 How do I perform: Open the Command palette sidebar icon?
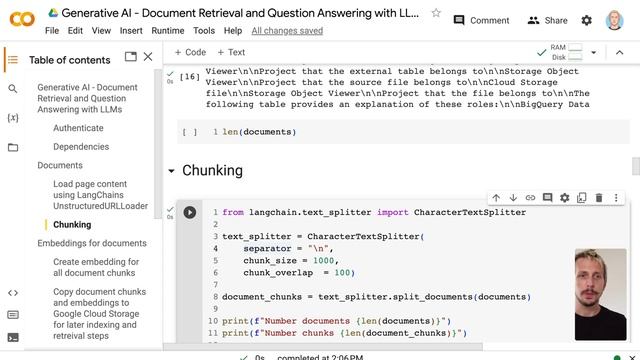coord(13,315)
